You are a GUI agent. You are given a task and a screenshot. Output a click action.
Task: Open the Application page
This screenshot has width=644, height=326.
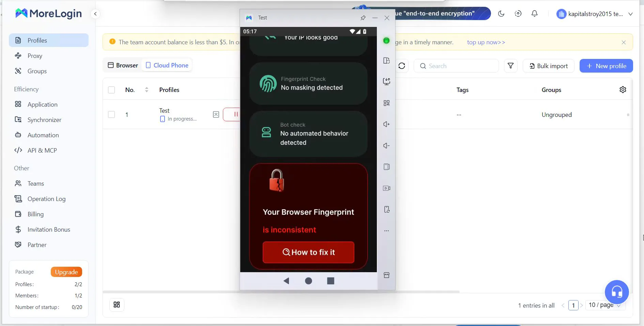click(x=49, y=104)
